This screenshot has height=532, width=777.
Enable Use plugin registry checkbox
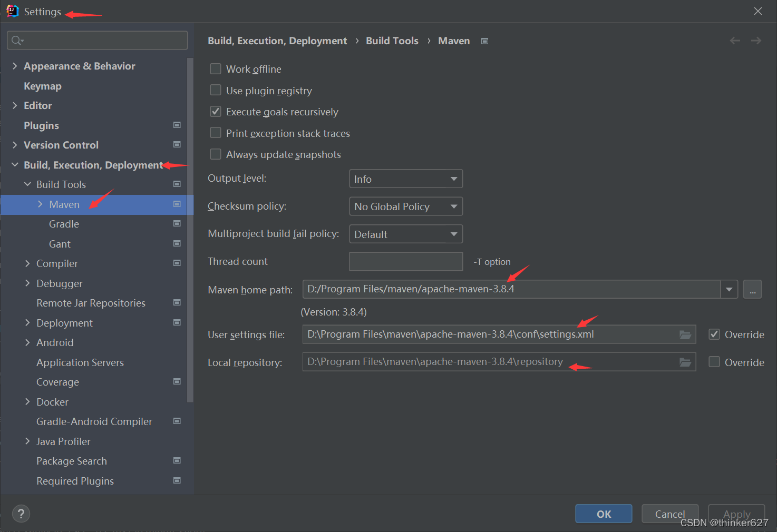pyautogui.click(x=216, y=90)
